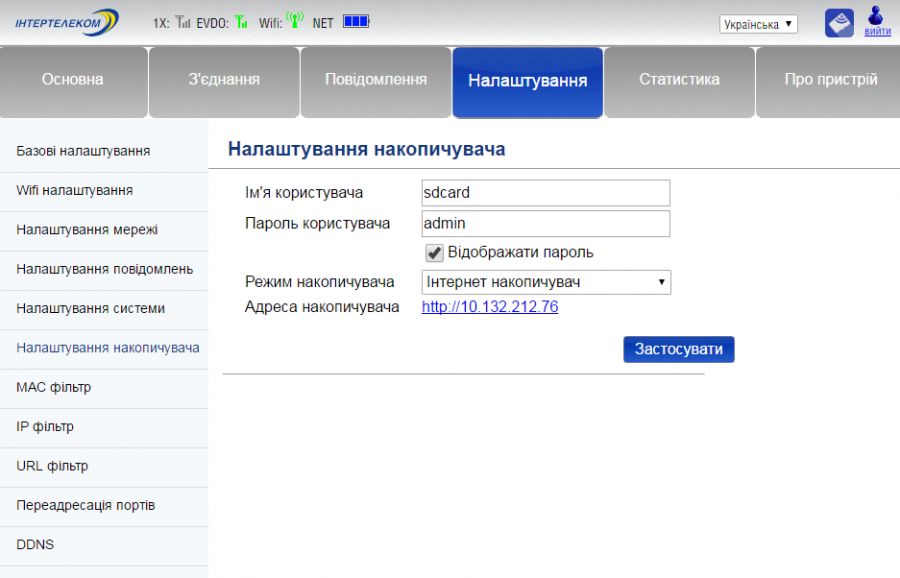This screenshot has height=578, width=900.
Task: Open the messages envelope icon
Action: click(x=839, y=23)
